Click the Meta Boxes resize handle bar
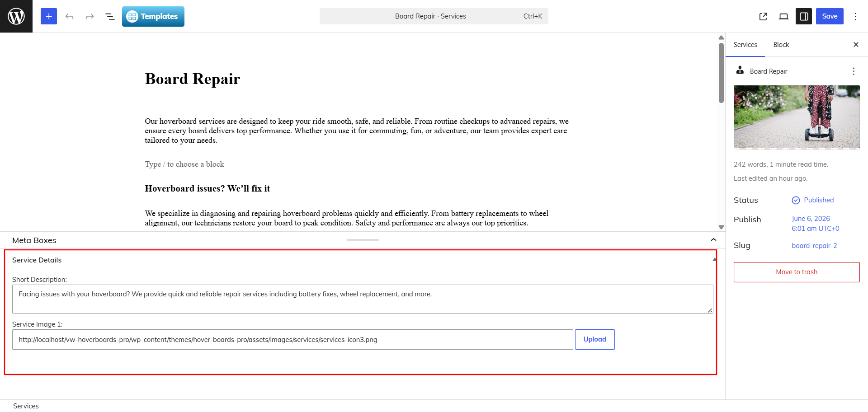868x412 pixels. pos(363,240)
